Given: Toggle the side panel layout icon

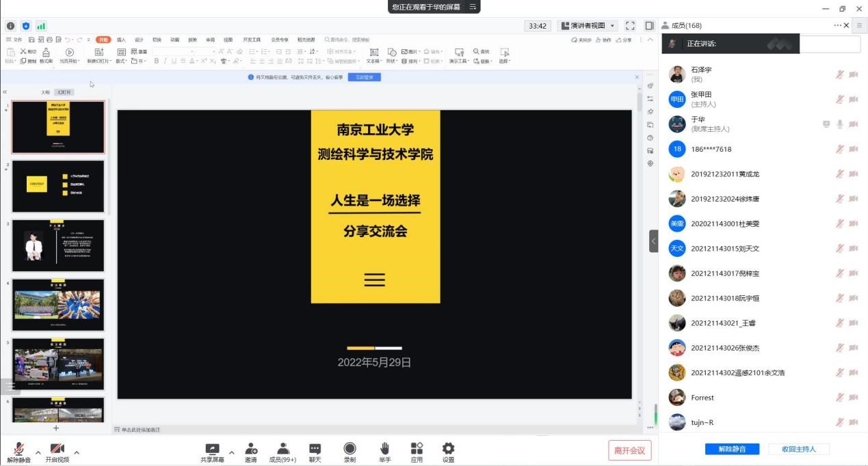Looking at the screenshot, I should coord(649,26).
